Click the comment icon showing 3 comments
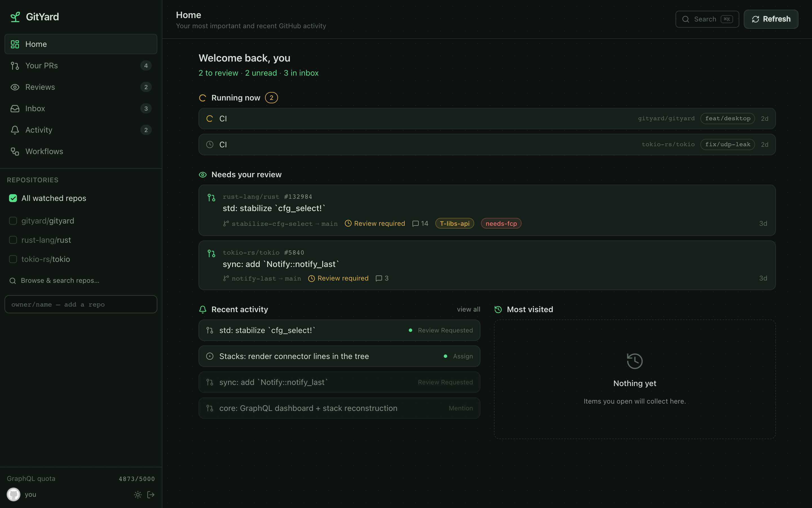Image resolution: width=812 pixels, height=508 pixels. [379, 278]
